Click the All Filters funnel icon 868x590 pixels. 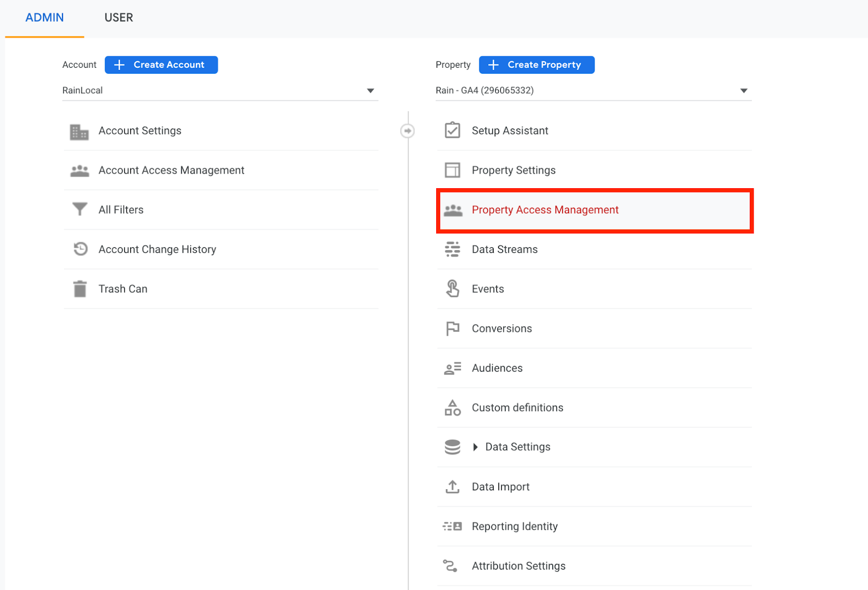point(80,209)
